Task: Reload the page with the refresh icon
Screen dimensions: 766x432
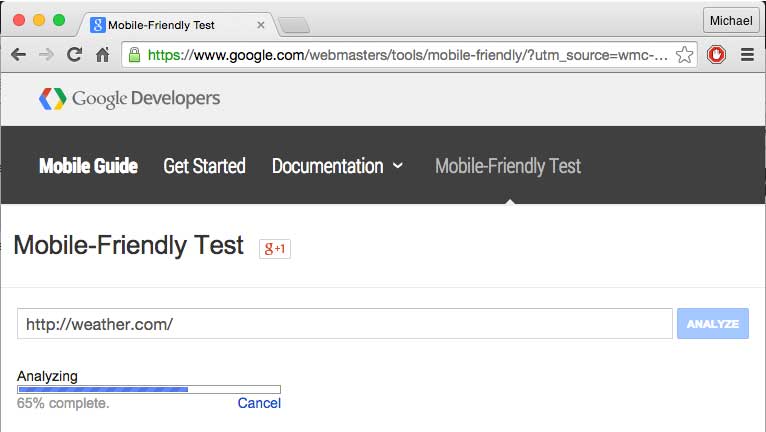Action: [74, 54]
